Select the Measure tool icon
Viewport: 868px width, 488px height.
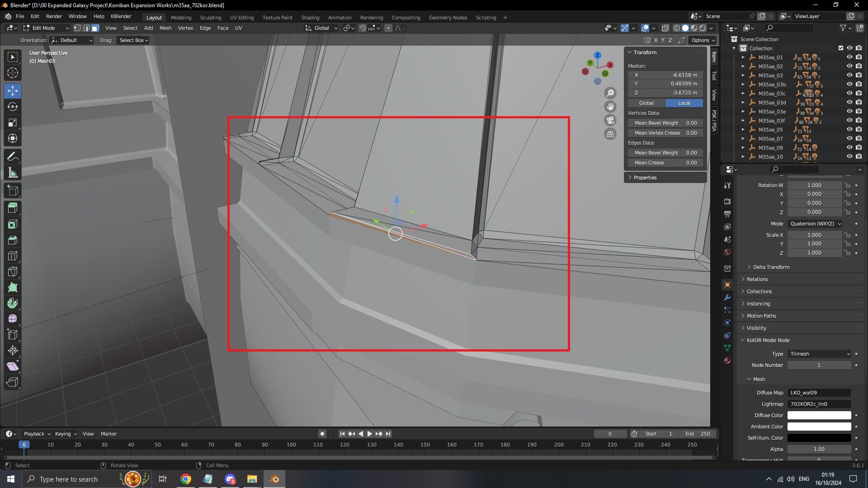[13, 173]
